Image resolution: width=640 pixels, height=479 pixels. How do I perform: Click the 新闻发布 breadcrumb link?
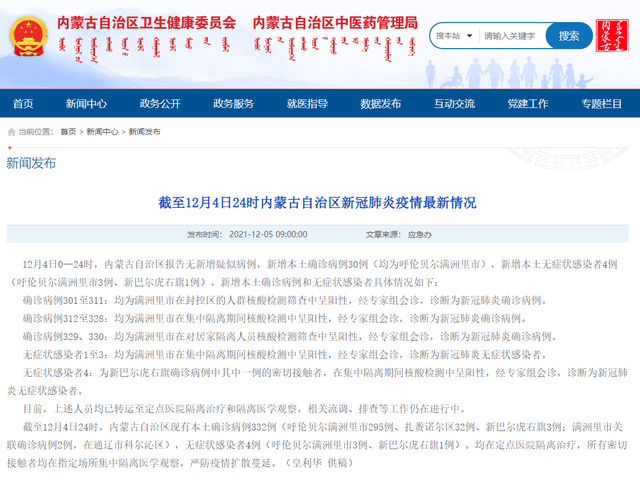[x=141, y=131]
